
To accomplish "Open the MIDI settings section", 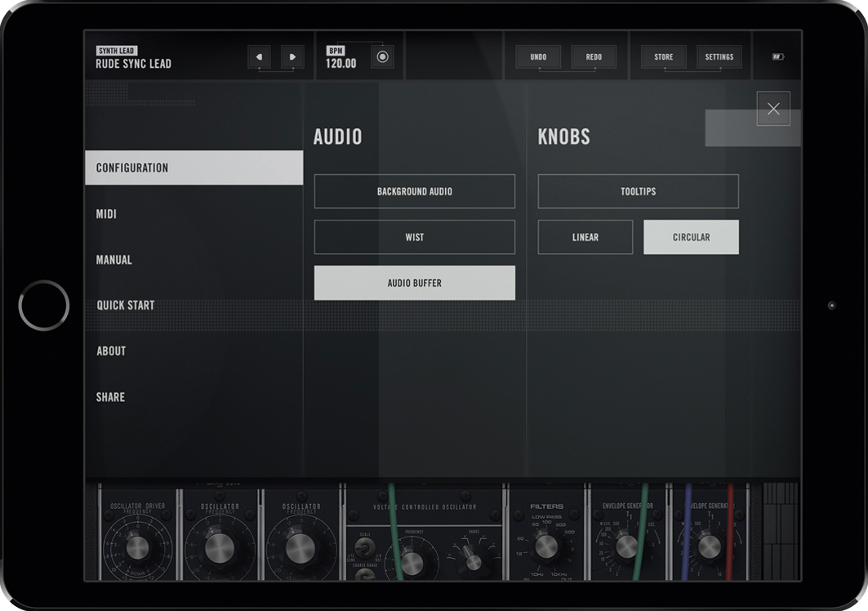I will 107,214.
